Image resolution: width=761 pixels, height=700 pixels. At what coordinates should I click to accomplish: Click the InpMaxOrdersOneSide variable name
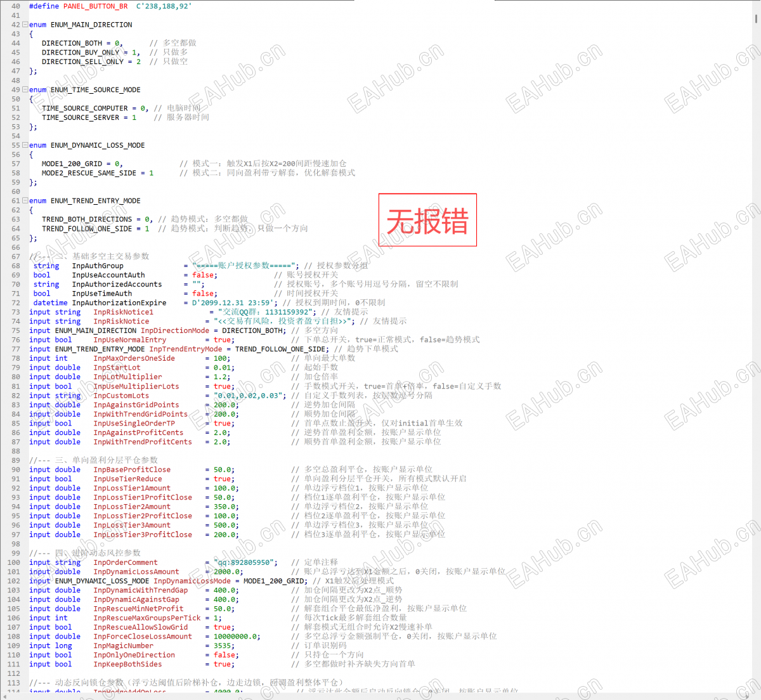pyautogui.click(x=134, y=358)
